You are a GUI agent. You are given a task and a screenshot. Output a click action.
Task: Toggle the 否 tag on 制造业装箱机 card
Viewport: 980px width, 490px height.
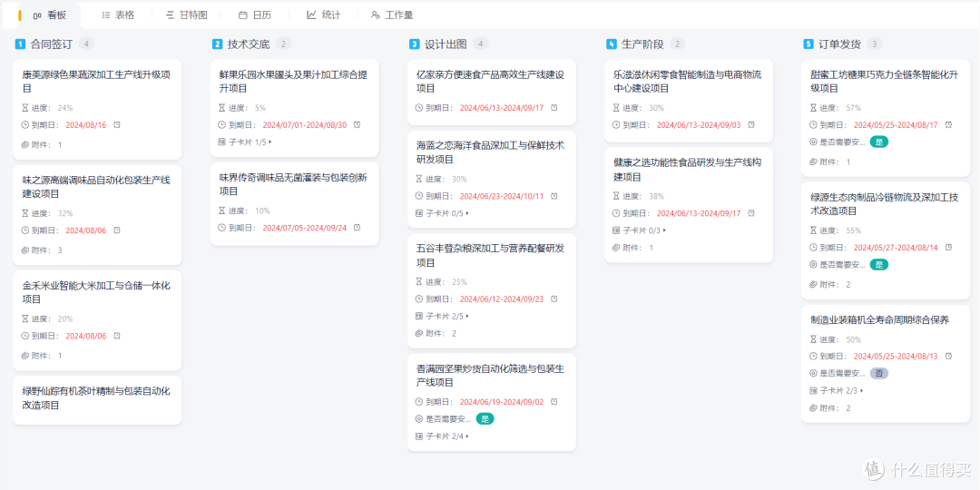878,373
